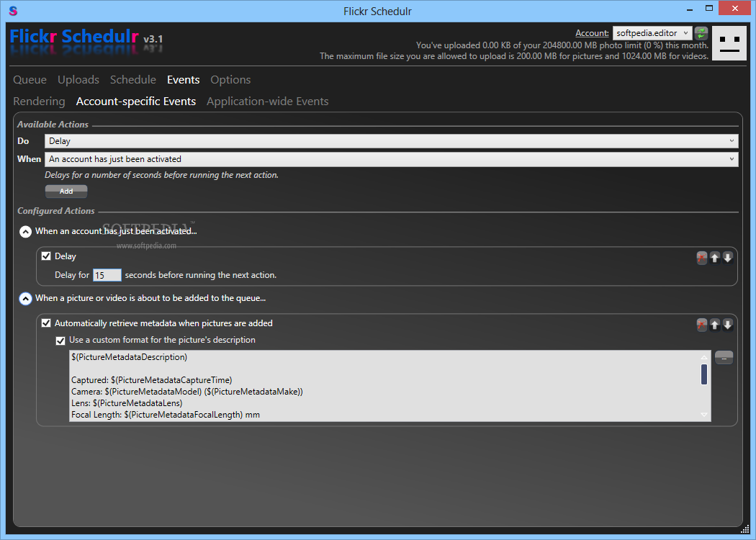756x540 pixels.
Task: Move the retrieve metadata action up
Action: tap(714, 325)
